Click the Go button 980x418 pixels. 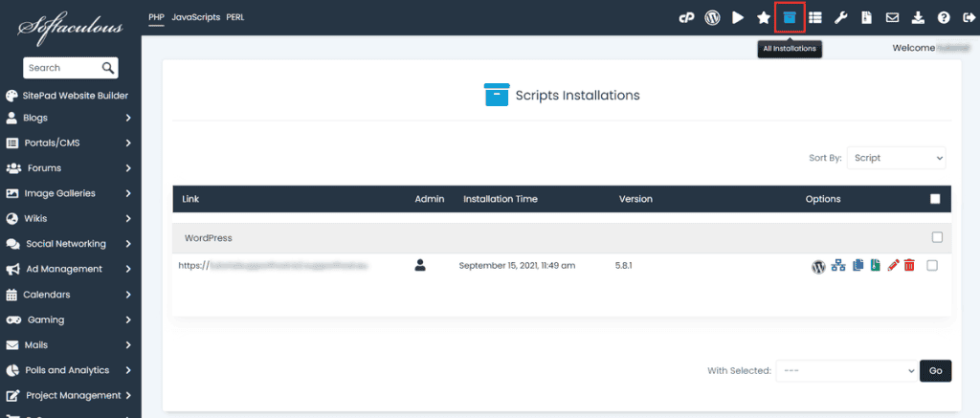tap(936, 370)
